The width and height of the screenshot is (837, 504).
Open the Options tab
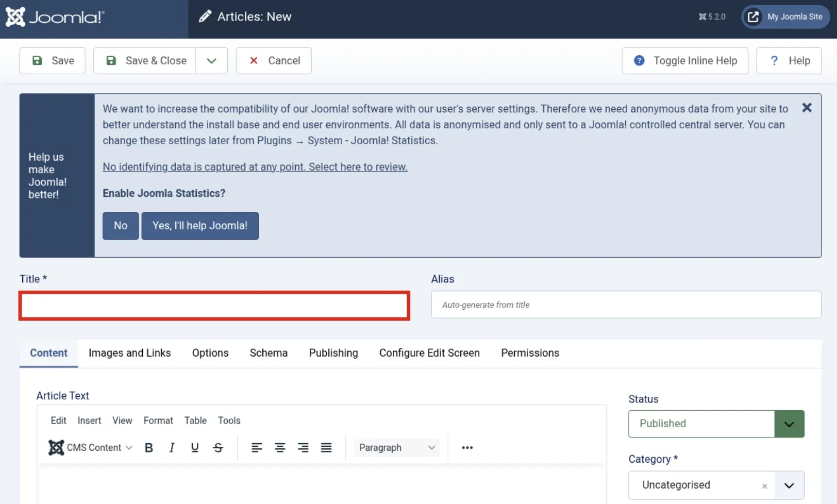210,353
